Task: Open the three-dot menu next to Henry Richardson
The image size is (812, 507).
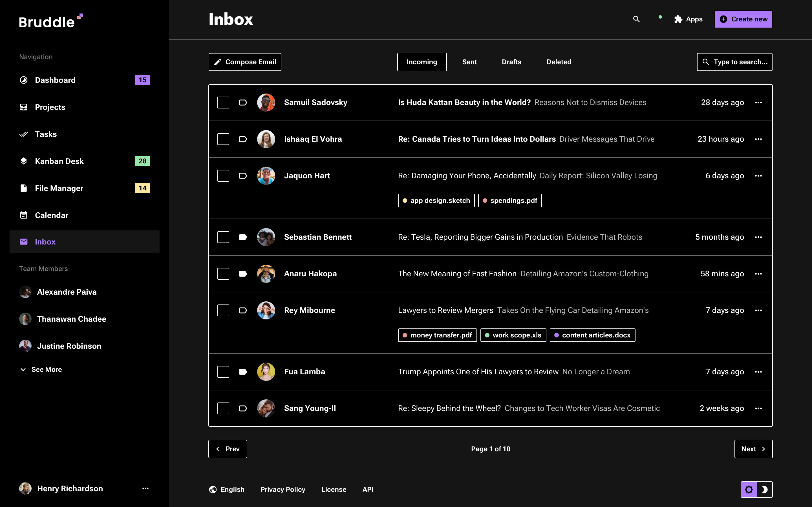Action: [x=145, y=488]
